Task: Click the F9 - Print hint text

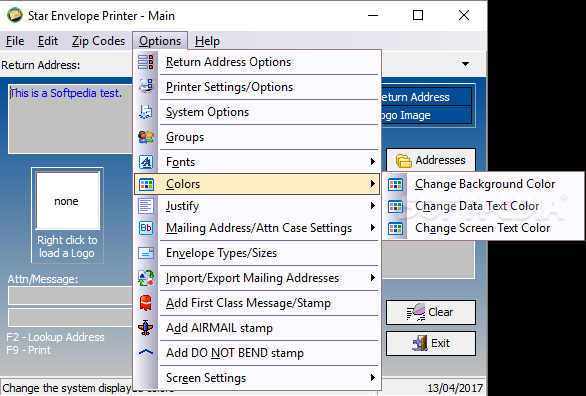Action: pos(28,350)
